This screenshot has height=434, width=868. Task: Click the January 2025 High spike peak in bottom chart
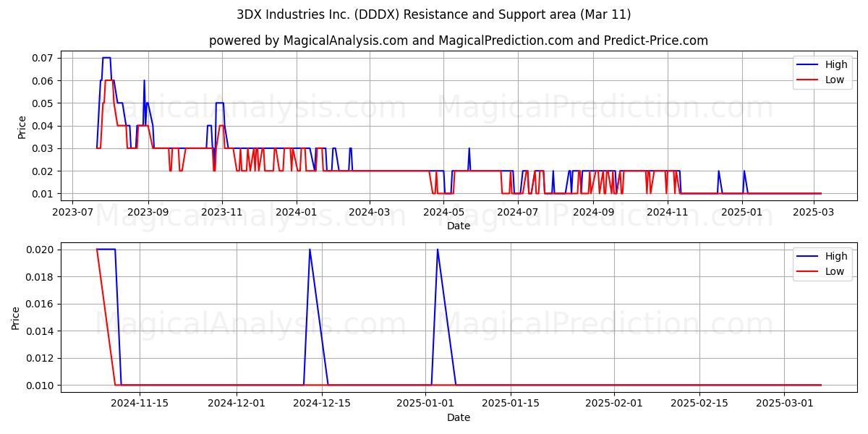pyautogui.click(x=437, y=250)
